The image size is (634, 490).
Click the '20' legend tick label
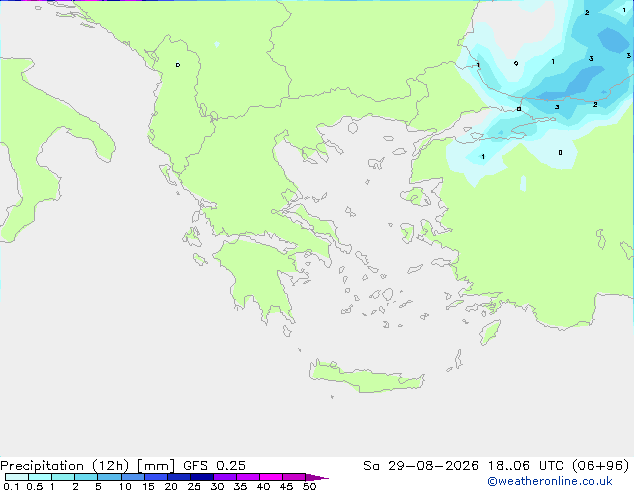click(171, 486)
